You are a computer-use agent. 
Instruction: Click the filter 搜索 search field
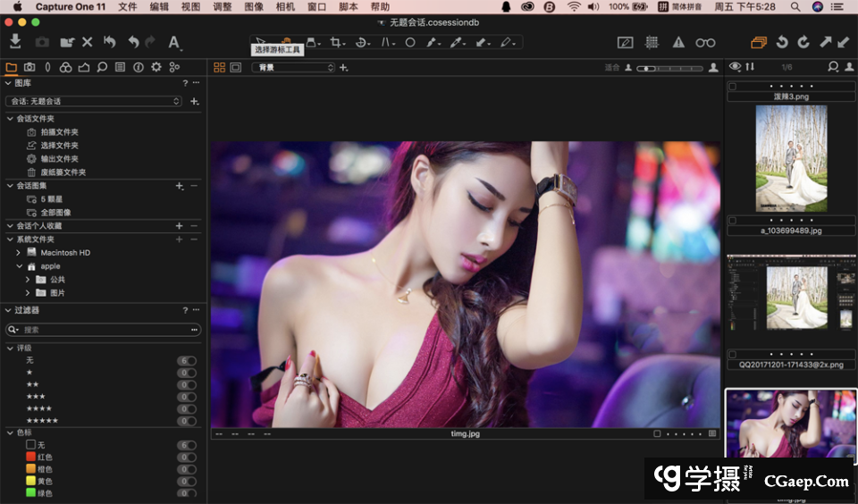point(103,330)
